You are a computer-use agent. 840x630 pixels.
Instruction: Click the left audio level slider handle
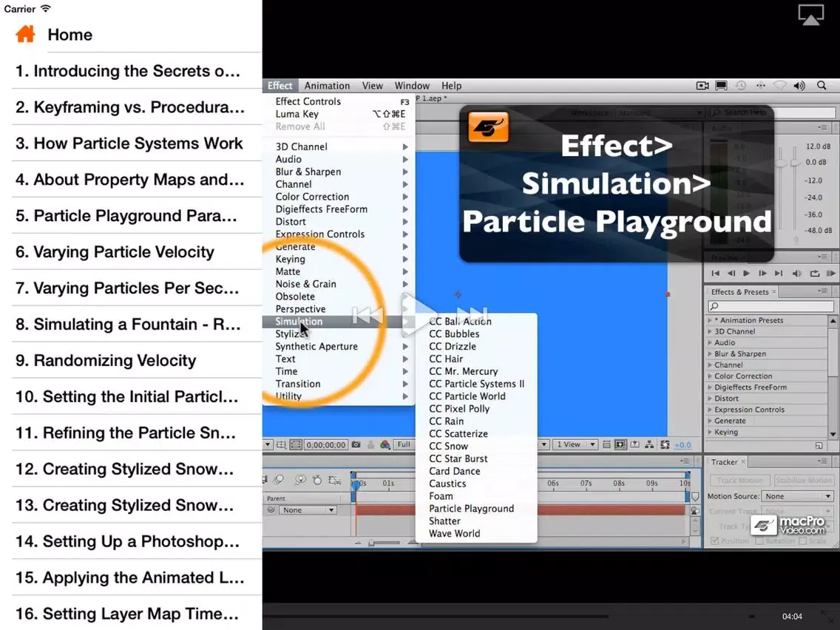(782, 163)
